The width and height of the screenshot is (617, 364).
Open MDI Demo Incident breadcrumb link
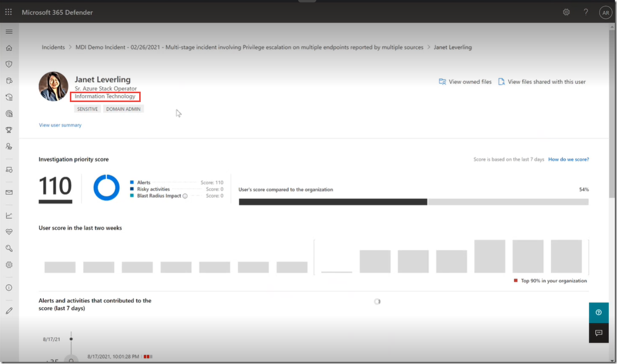tap(249, 47)
